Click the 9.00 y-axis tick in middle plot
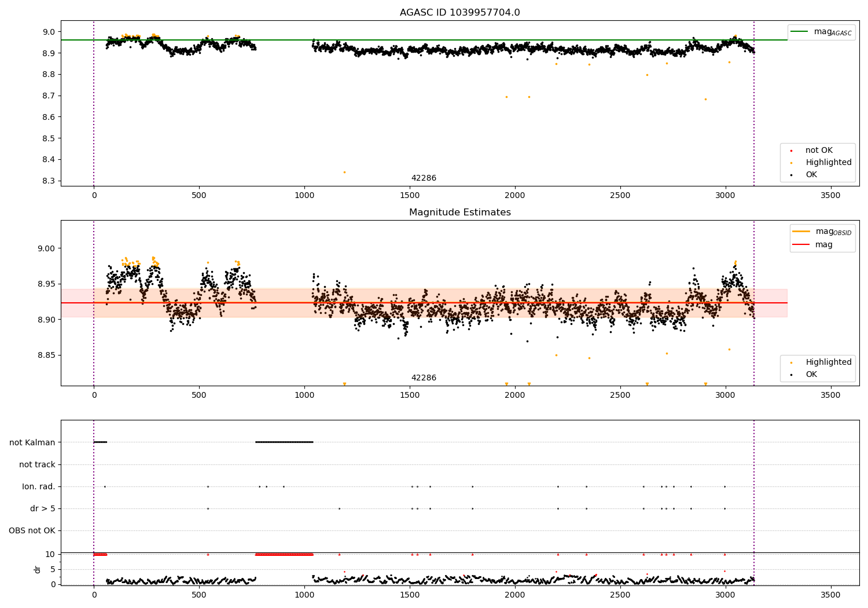This screenshot has height=608, width=868. coord(47,248)
